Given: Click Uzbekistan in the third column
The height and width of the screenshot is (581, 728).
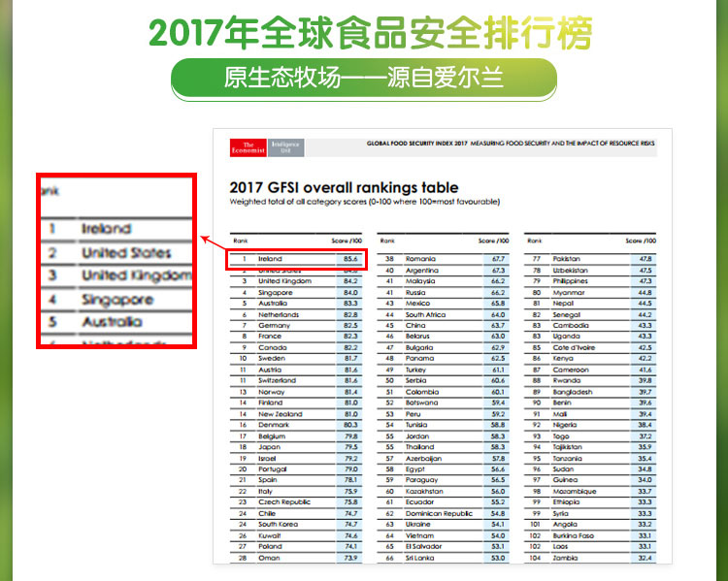Looking at the screenshot, I should point(570,270).
